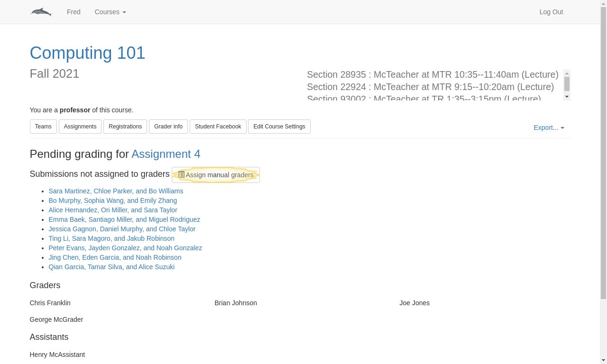Image resolution: width=607 pixels, height=364 pixels.
Task: Go to the Assignments page
Action: (x=80, y=127)
